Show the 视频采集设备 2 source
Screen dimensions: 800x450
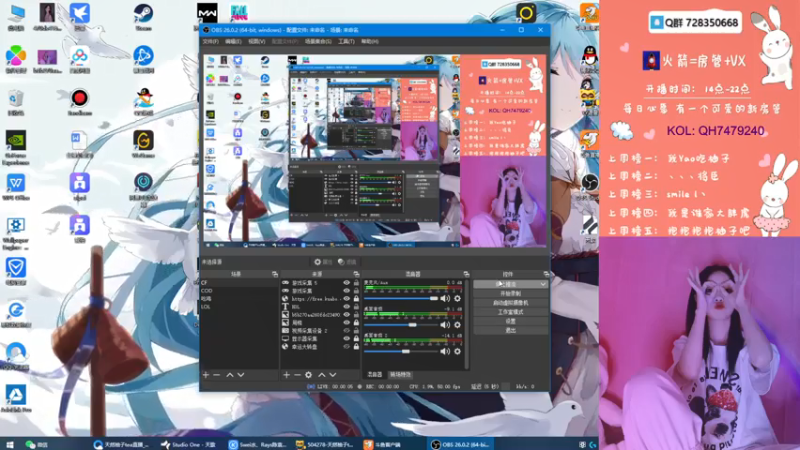pyautogui.click(x=346, y=331)
